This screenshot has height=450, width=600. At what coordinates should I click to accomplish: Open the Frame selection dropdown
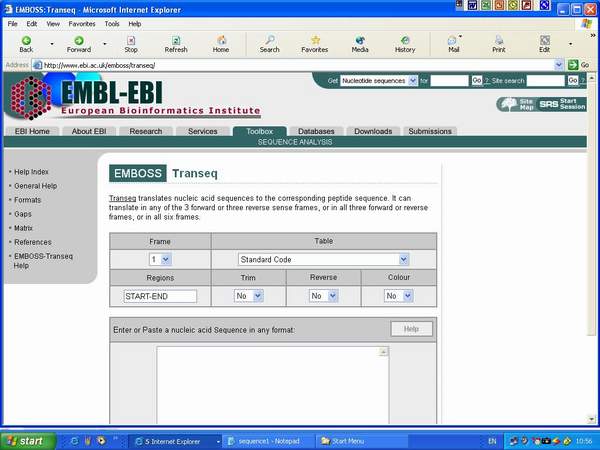click(x=160, y=259)
